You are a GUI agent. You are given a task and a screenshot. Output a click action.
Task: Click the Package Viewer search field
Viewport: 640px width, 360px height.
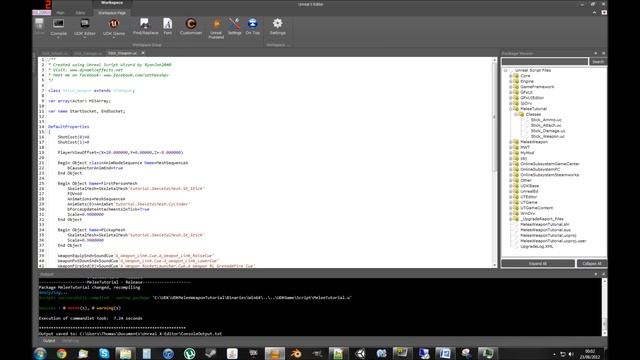tap(544, 62)
